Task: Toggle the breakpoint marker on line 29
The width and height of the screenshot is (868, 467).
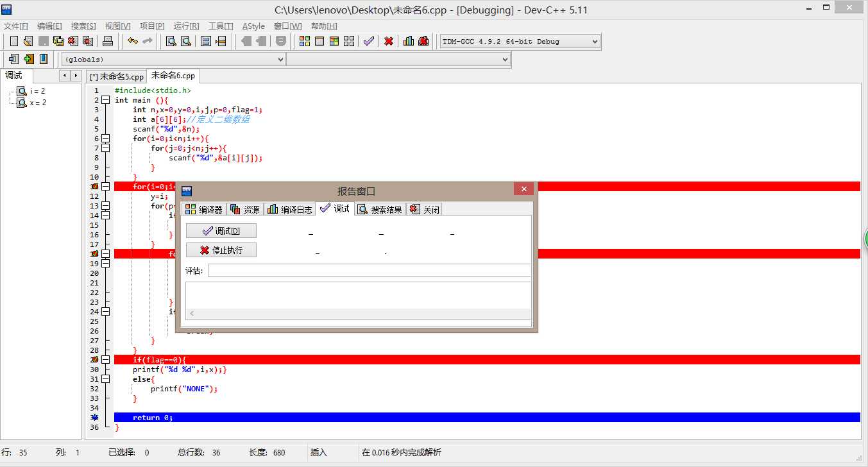Action: 95,360
